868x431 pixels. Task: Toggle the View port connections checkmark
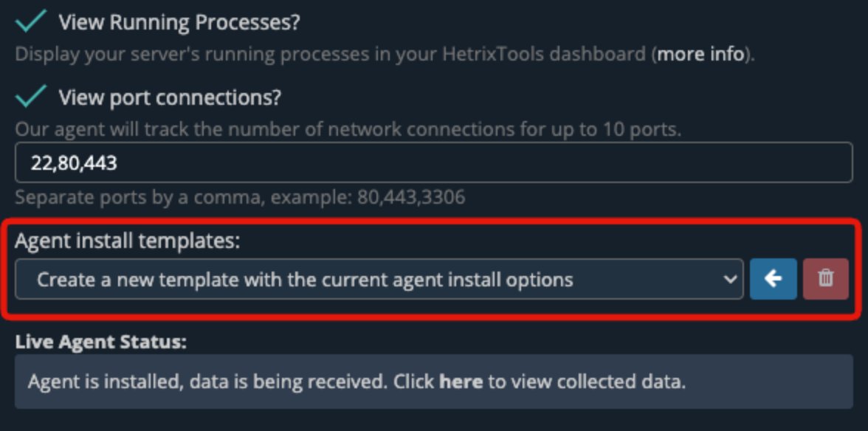(32, 97)
